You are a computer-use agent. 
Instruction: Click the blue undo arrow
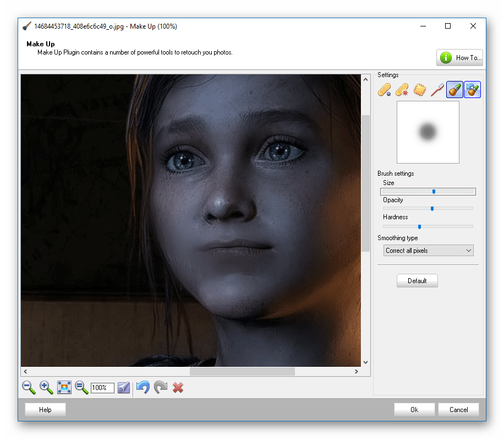[143, 387]
